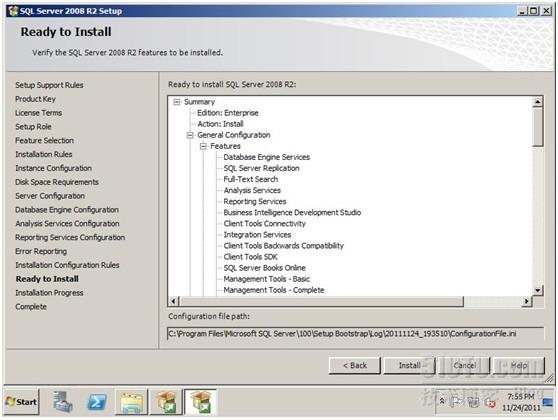Click the summary list scroll down arrow
Image resolution: width=558 pixels, height=420 pixels.
coord(538,290)
